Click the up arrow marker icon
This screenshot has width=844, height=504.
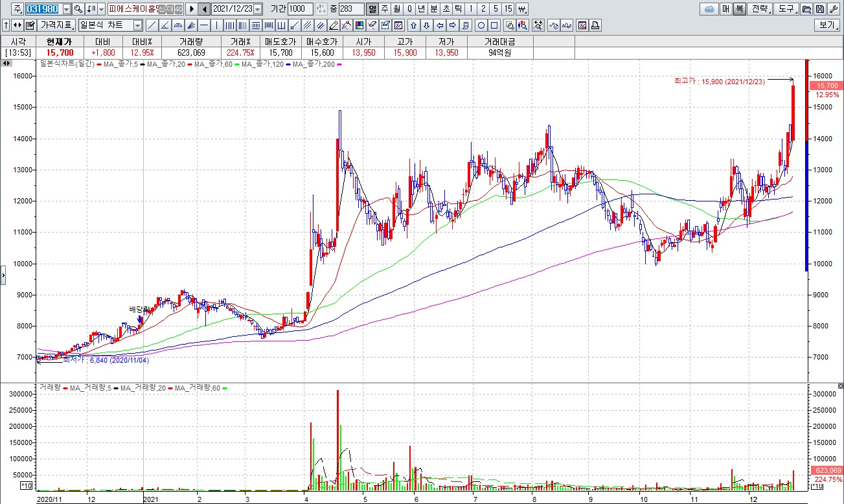(413, 25)
